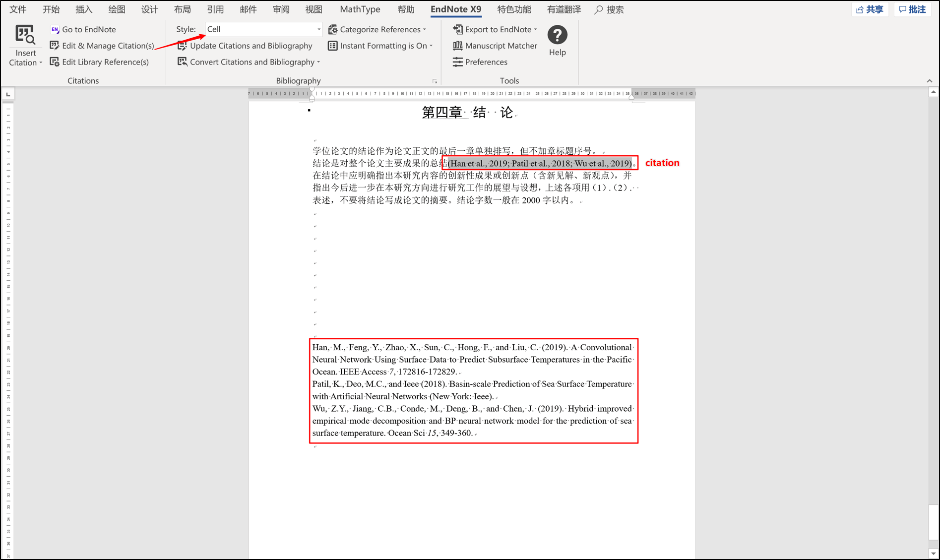Switch to the 绘图 tab

point(117,9)
